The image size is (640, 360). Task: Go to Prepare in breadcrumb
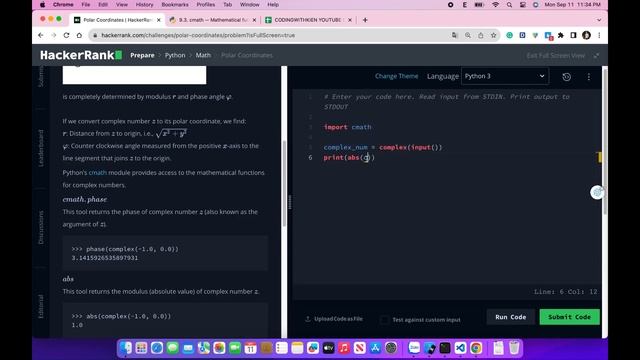(x=142, y=56)
